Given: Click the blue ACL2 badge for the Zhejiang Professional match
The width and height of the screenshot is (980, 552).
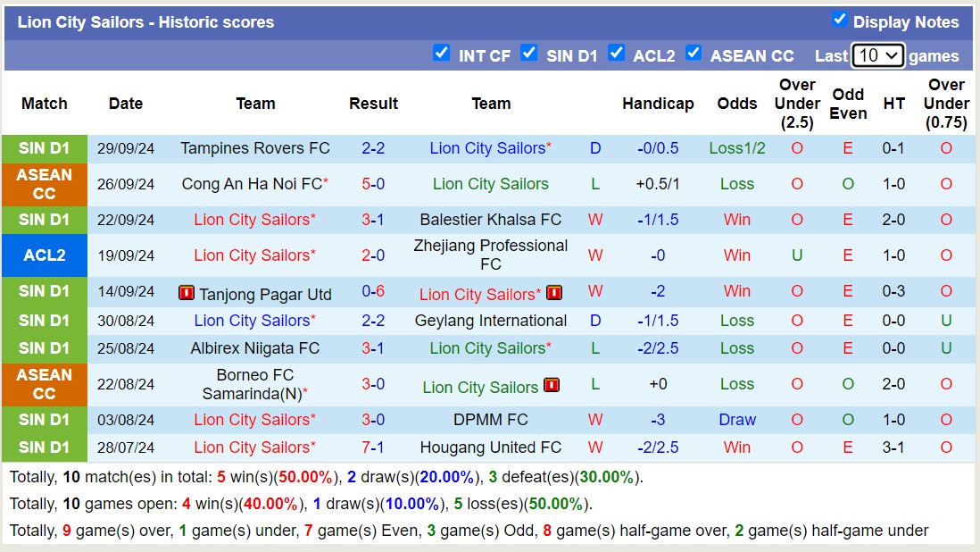Looking at the screenshot, I should pyautogui.click(x=44, y=255).
